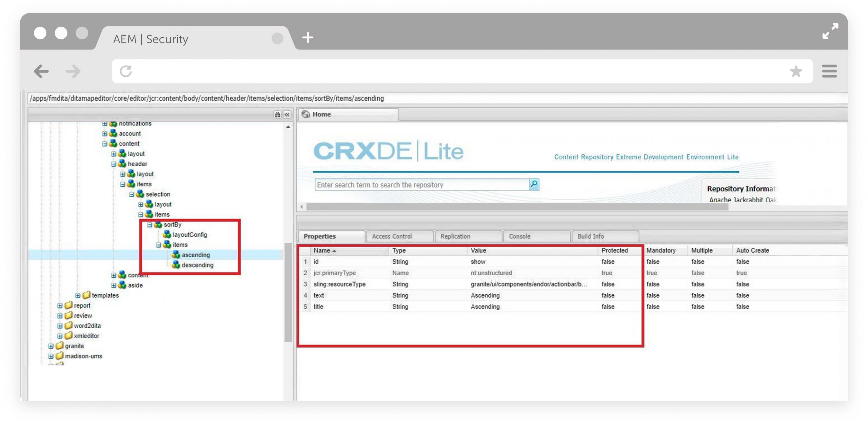This screenshot has height=425, width=868.
Task: Expand the aside tree node
Action: click(x=114, y=285)
